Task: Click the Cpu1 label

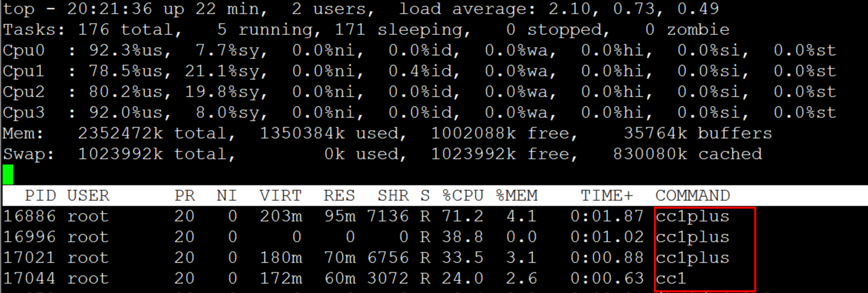Action: click(x=24, y=71)
